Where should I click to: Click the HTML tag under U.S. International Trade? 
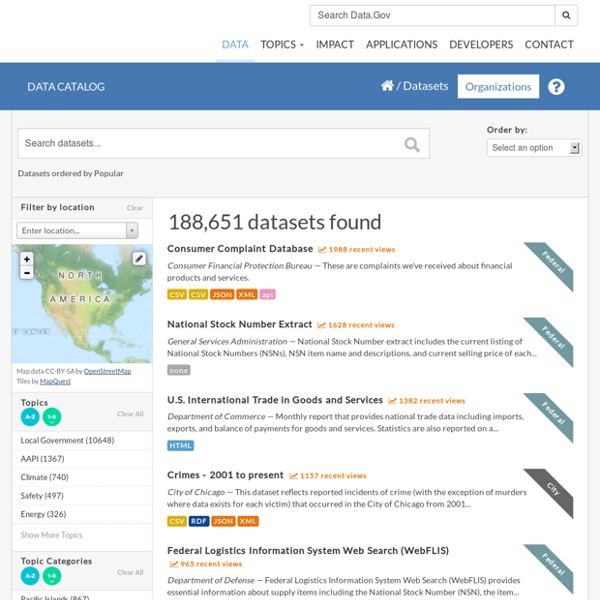point(181,445)
